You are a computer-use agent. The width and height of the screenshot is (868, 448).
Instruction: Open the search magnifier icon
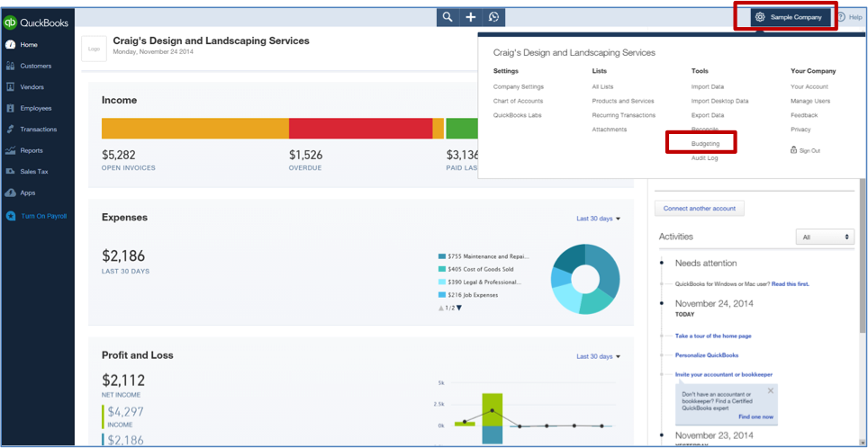(448, 18)
